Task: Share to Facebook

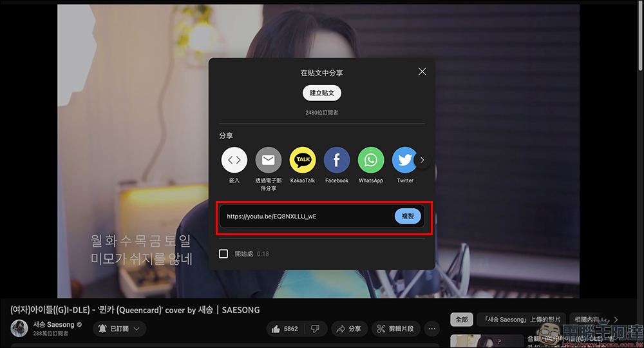Action: pyautogui.click(x=337, y=160)
